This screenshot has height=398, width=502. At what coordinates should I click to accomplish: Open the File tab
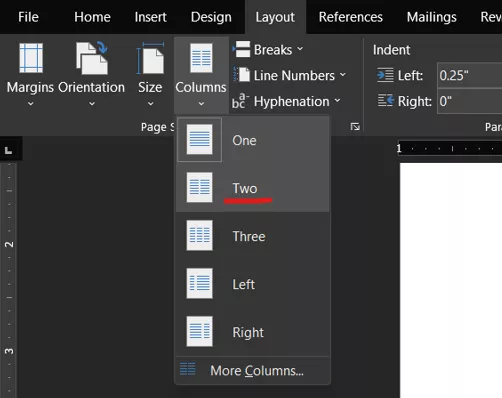pyautogui.click(x=28, y=17)
